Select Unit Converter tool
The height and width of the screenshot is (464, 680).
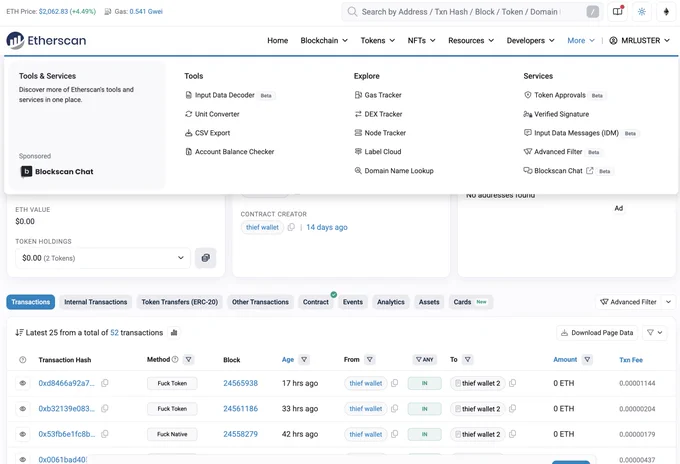pos(212,114)
